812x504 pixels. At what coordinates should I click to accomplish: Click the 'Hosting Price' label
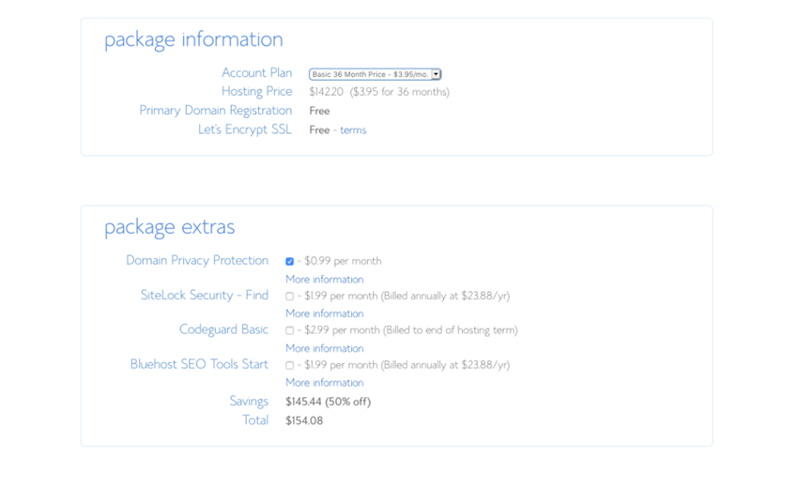[x=257, y=91]
